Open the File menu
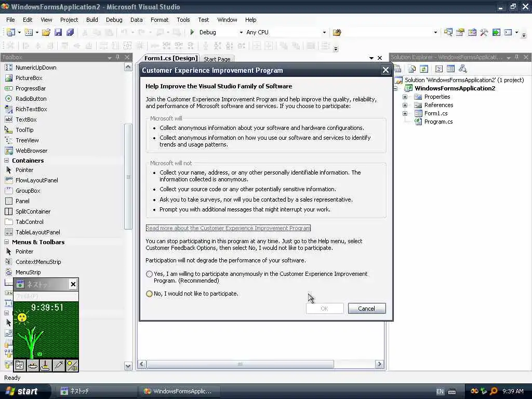The image size is (532, 399). pos(10,20)
